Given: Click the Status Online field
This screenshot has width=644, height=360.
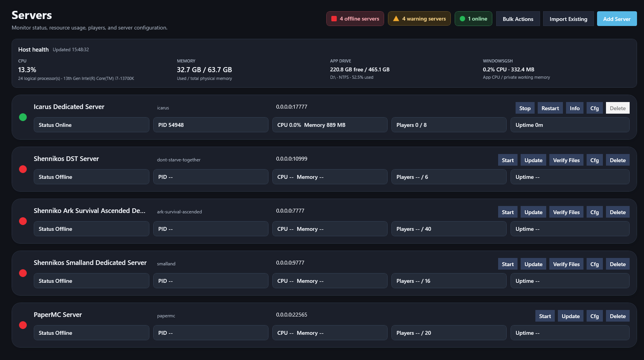Looking at the screenshot, I should click(92, 125).
